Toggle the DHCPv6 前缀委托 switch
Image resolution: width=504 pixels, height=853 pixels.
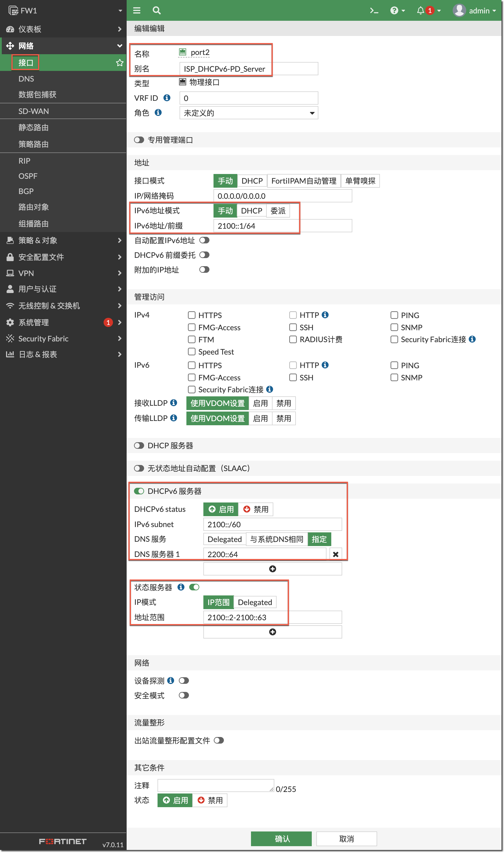204,255
